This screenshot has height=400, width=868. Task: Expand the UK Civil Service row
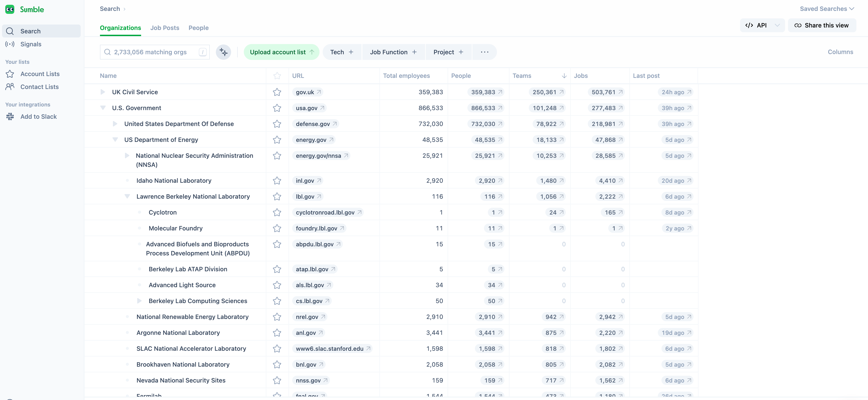tap(103, 92)
